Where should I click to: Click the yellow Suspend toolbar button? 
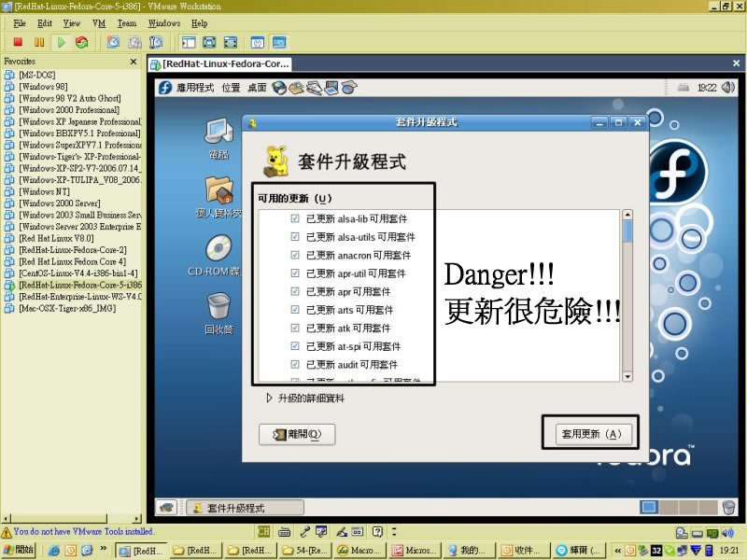pos(39,42)
